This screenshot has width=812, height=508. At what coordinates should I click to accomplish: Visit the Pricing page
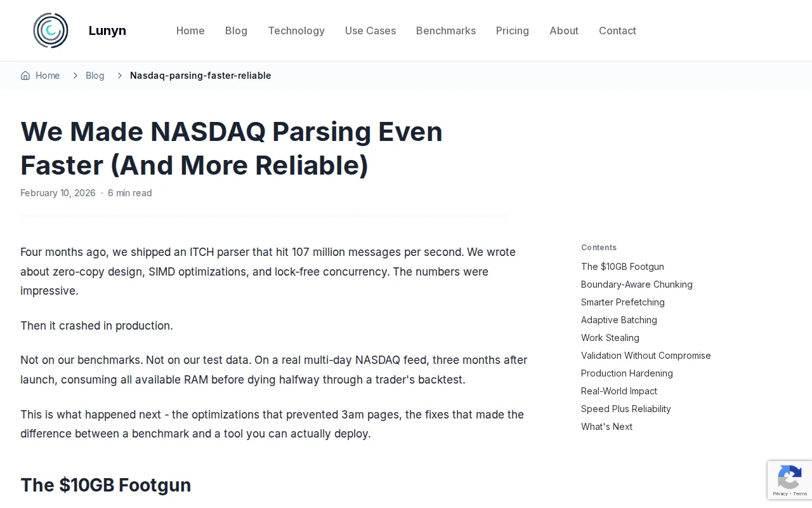513,30
